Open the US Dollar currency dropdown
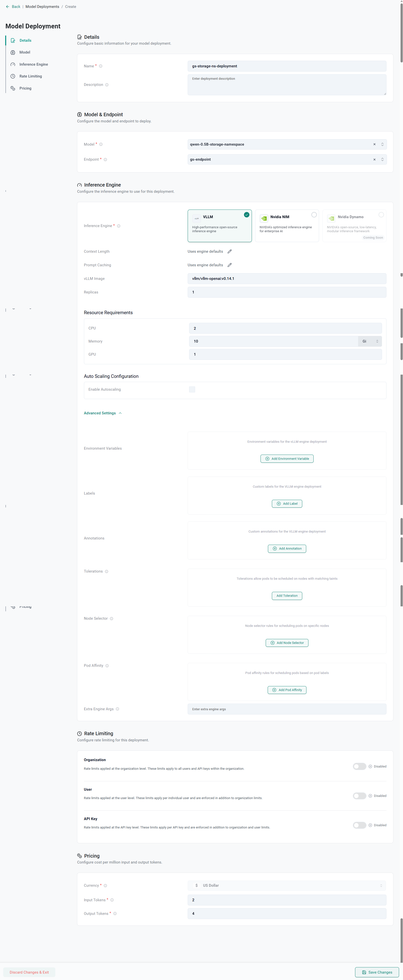The height and width of the screenshot is (980, 403). 287,886
